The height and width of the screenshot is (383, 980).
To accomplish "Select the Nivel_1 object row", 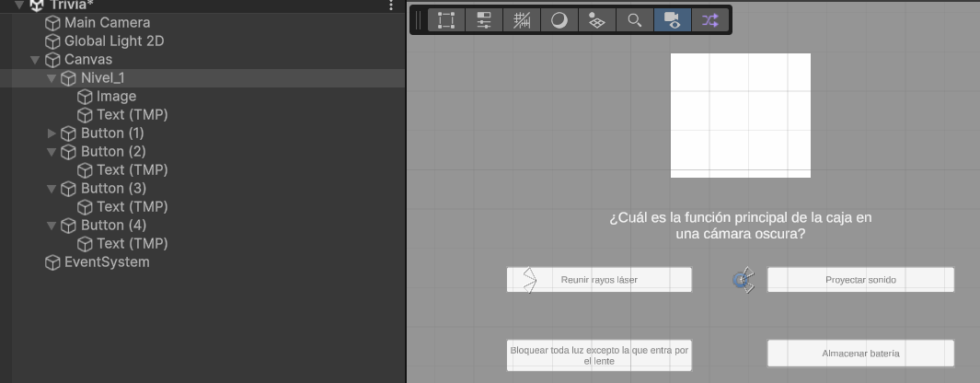I will 202,78.
